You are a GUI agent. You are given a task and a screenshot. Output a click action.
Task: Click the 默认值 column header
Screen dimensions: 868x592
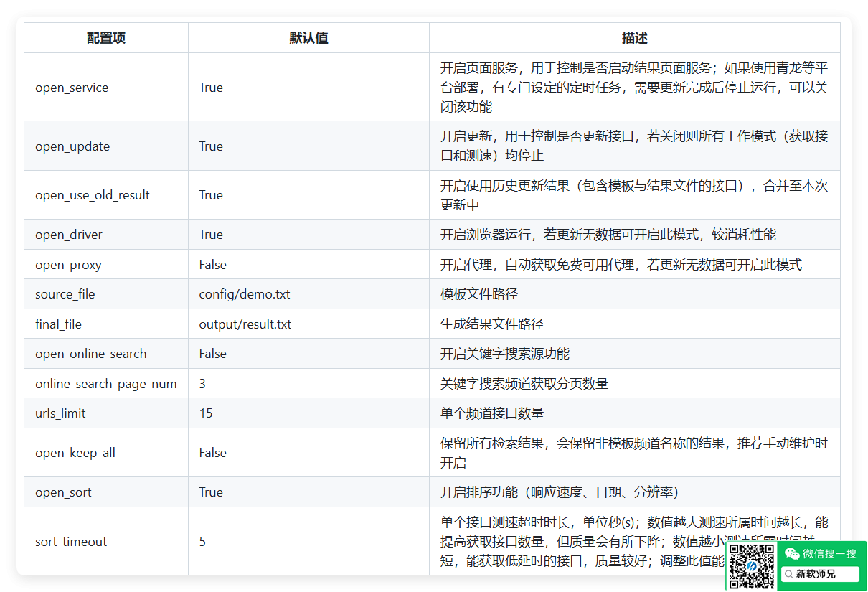click(308, 38)
